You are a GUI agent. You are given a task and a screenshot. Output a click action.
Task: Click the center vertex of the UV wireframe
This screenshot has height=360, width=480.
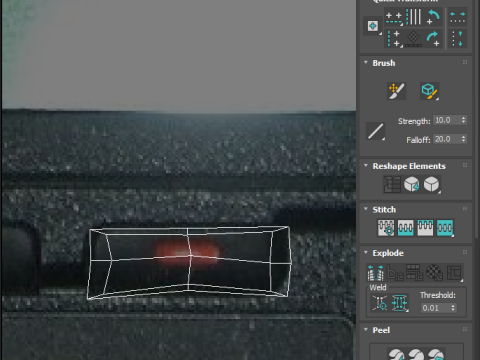click(x=190, y=256)
